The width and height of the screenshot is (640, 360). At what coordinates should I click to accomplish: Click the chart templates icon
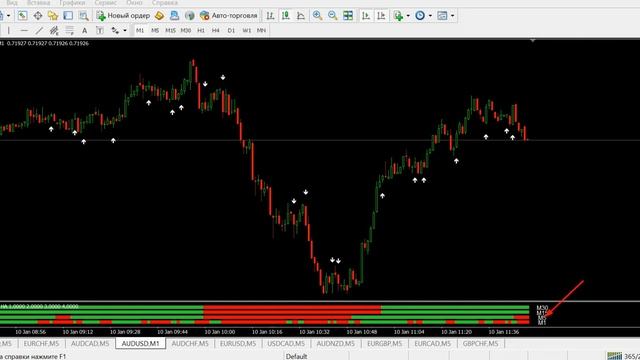click(442, 16)
